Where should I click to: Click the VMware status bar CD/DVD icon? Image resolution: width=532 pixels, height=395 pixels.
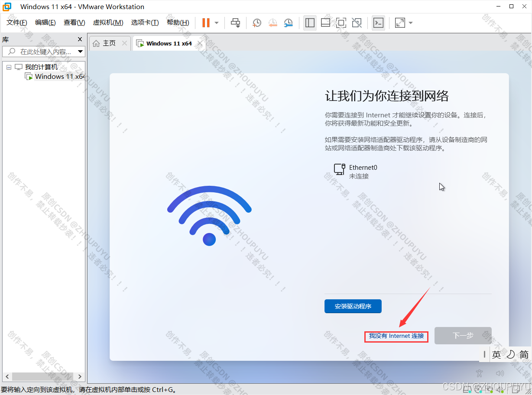[x=478, y=390]
